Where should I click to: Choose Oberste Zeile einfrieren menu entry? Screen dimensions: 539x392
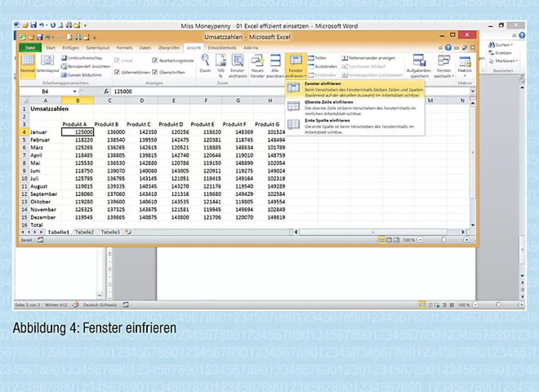pos(355,108)
